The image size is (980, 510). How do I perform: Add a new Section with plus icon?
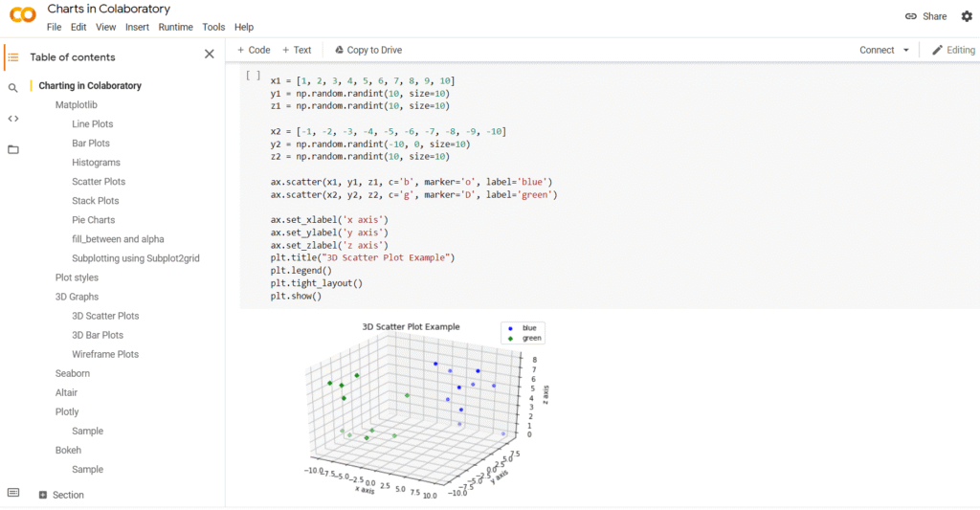pos(43,495)
